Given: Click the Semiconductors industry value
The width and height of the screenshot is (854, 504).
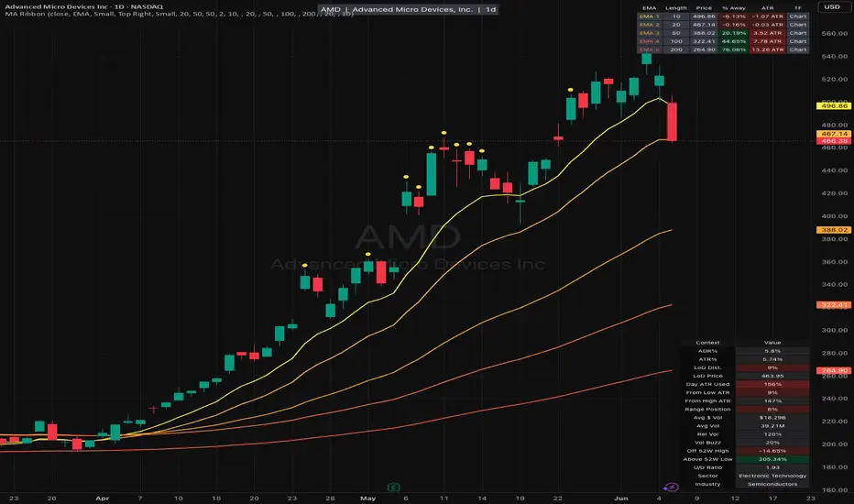Looking at the screenshot, I should [x=772, y=484].
